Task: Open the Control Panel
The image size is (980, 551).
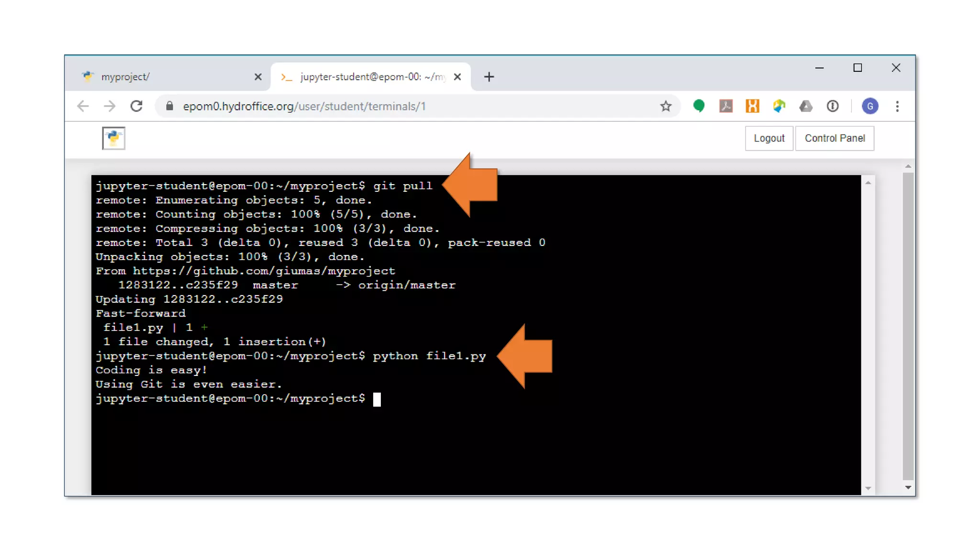Action: 834,138
